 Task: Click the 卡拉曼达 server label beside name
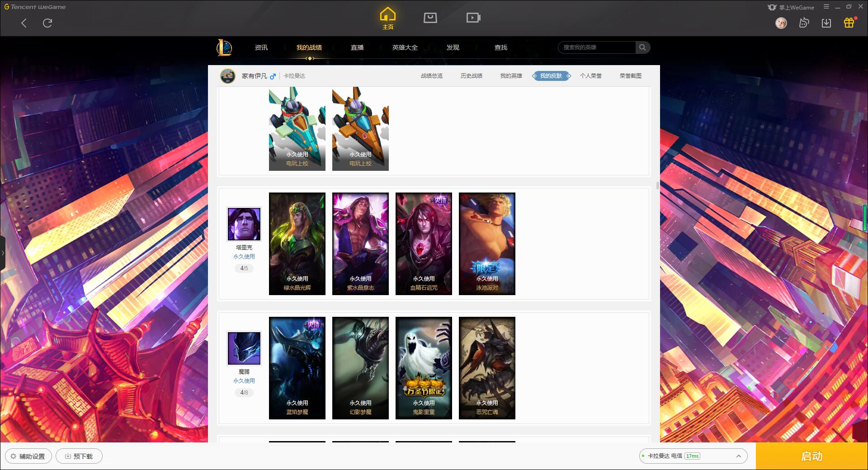coord(294,76)
